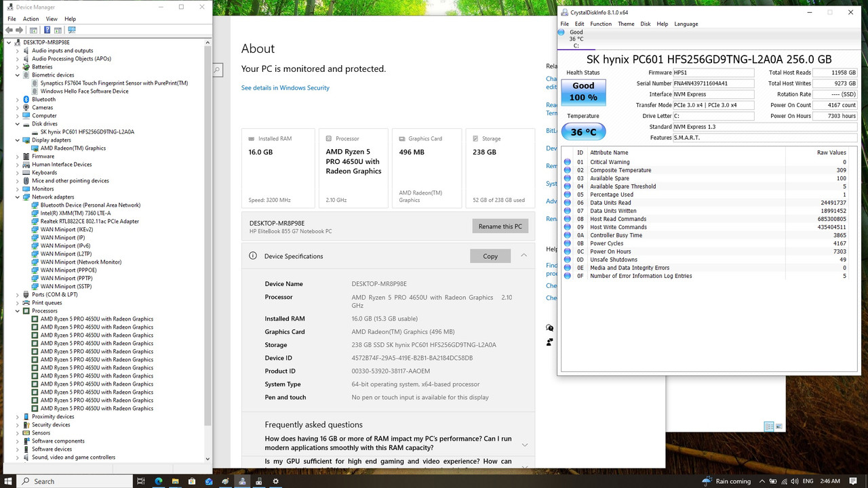Click the Rain coming weather widget on taskbar
Image resolution: width=868 pixels, height=488 pixels.
click(x=726, y=481)
